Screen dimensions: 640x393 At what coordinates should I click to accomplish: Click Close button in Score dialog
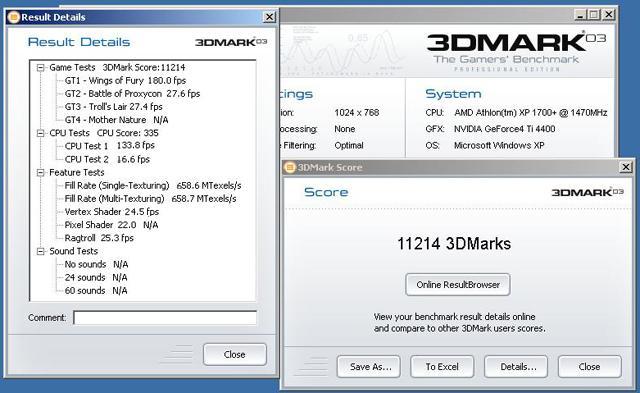(x=590, y=367)
